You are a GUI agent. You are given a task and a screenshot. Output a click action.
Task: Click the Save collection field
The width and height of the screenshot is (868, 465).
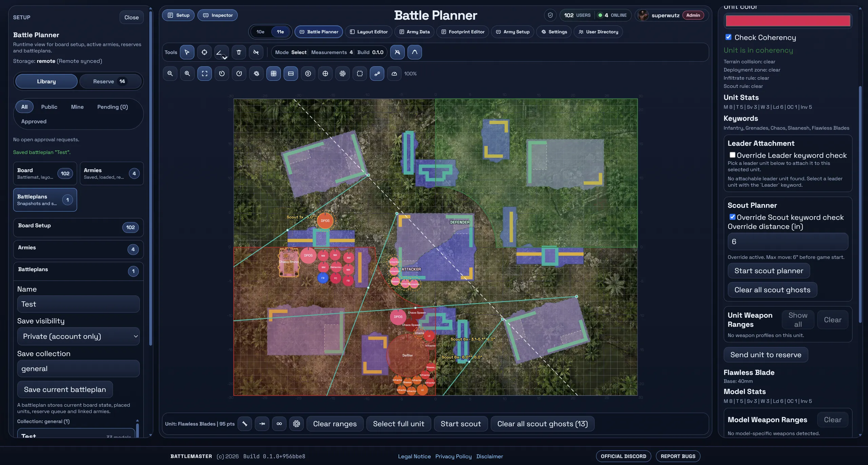(78, 369)
